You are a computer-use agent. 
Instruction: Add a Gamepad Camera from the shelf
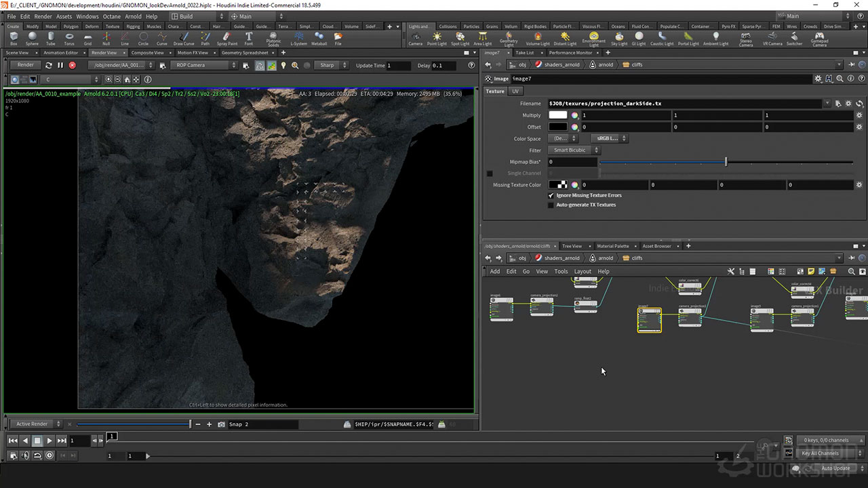(x=819, y=39)
